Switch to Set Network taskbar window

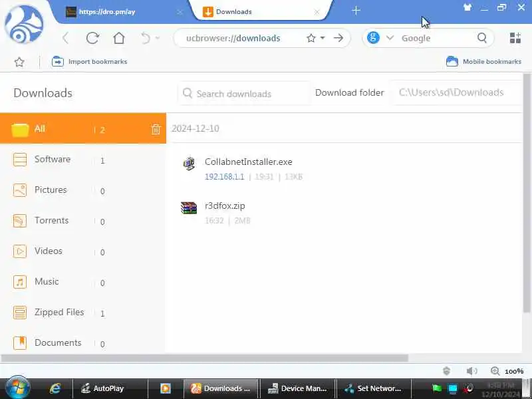(x=373, y=388)
